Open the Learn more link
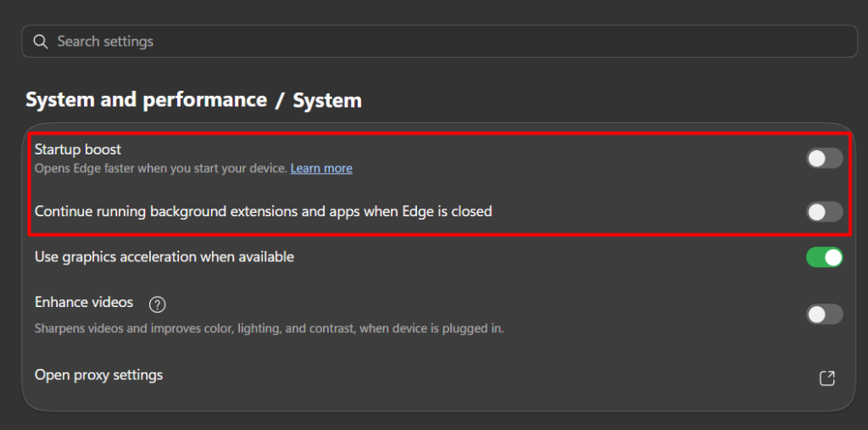The width and height of the screenshot is (868, 430). click(321, 168)
